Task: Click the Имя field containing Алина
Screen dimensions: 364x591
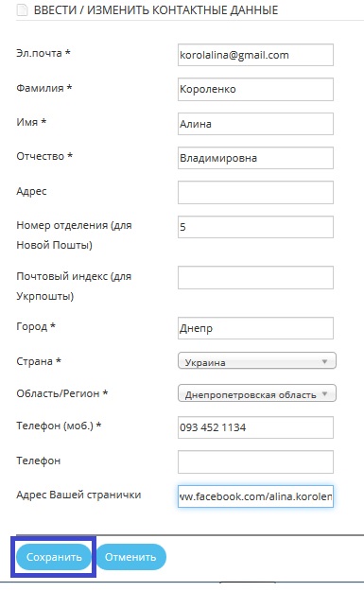Action: click(x=255, y=124)
